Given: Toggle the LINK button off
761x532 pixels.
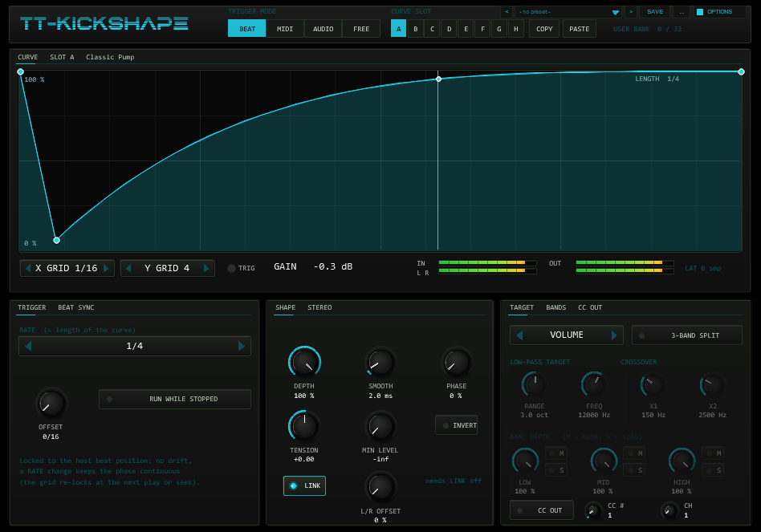Looking at the screenshot, I should pos(304,486).
